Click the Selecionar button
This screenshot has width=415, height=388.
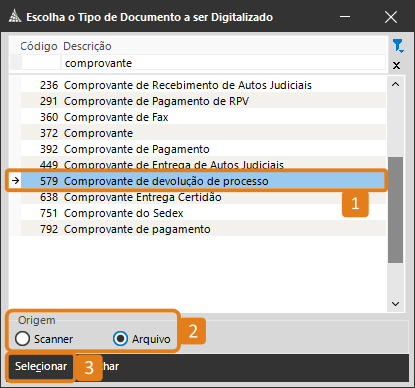[41, 366]
